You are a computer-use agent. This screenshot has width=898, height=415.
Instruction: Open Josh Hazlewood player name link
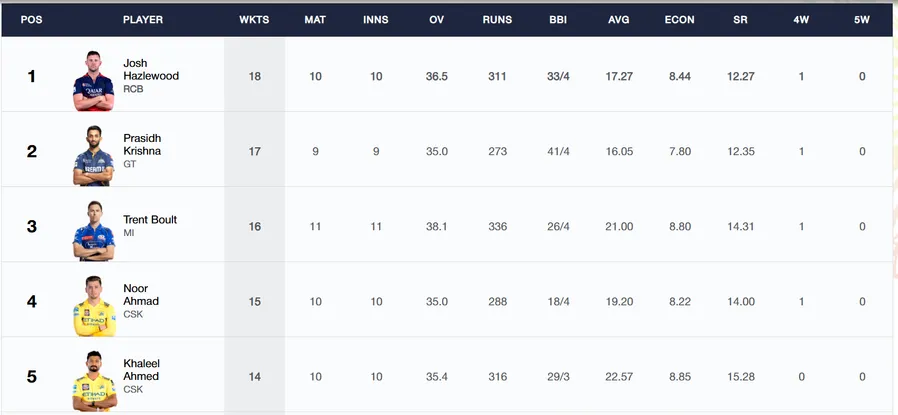coord(151,69)
